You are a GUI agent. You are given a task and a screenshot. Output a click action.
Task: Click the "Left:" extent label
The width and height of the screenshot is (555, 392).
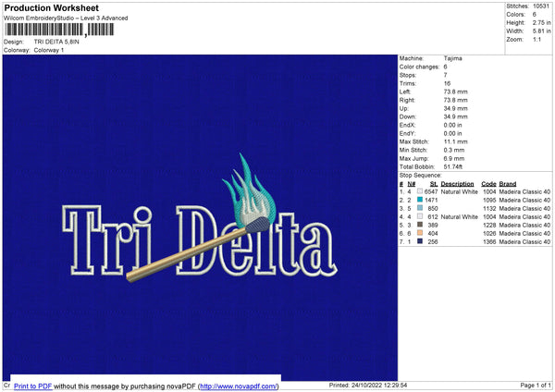pyautogui.click(x=405, y=92)
